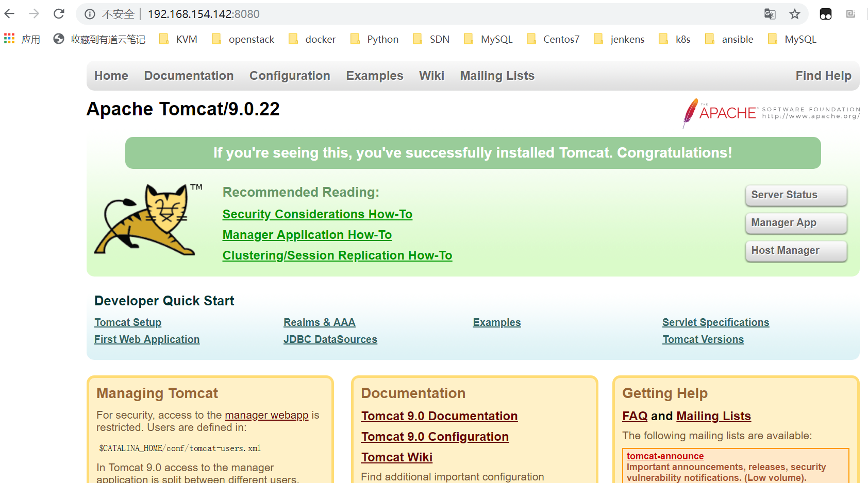Open Tomcat 9.0 Configuration link
Screen dimensions: 868x483
click(435, 437)
